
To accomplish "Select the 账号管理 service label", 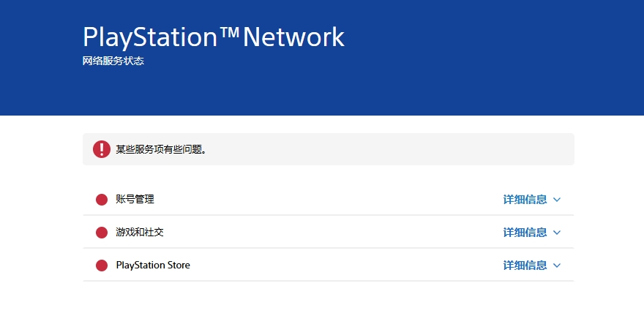I will coord(135,200).
